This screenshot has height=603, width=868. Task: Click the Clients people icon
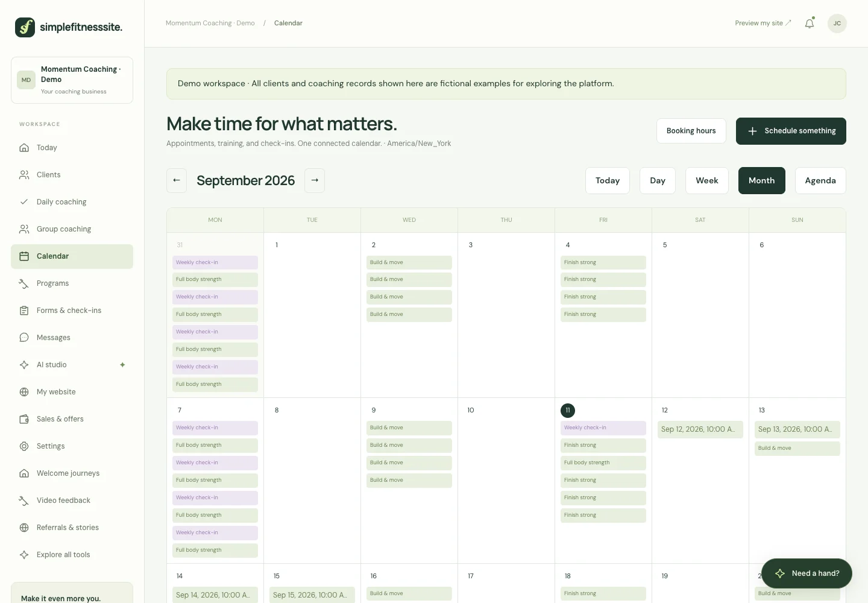tap(24, 175)
